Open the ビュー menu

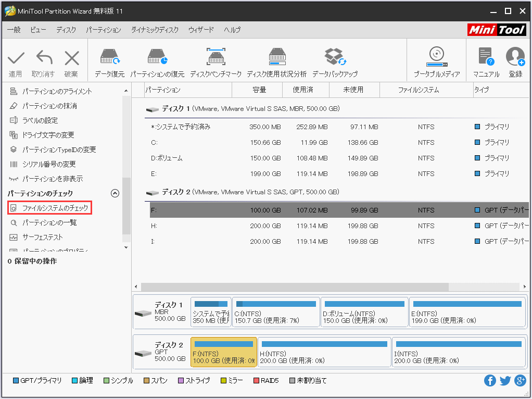(x=38, y=30)
